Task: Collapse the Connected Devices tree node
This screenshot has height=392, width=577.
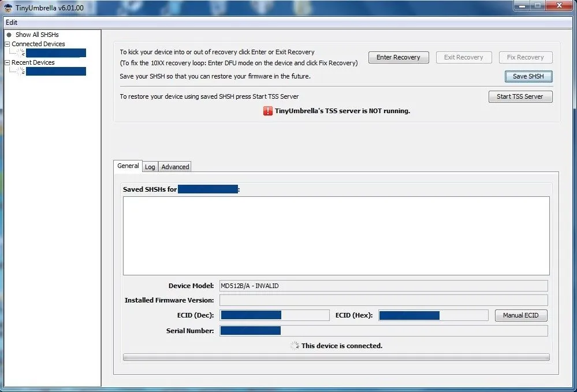Action: (x=7, y=44)
